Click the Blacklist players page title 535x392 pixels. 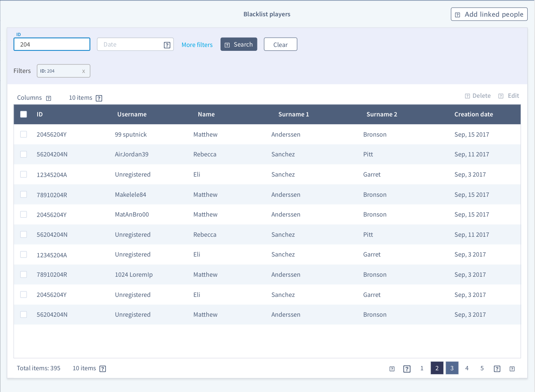point(267,14)
